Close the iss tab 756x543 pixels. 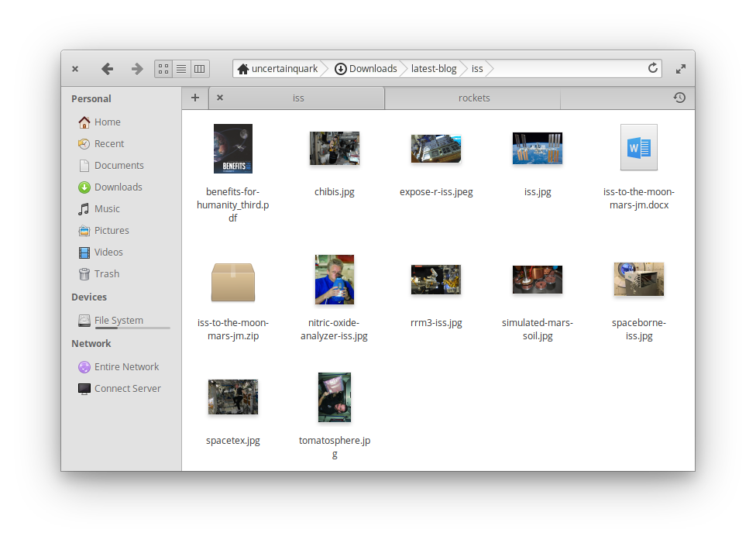(x=220, y=98)
